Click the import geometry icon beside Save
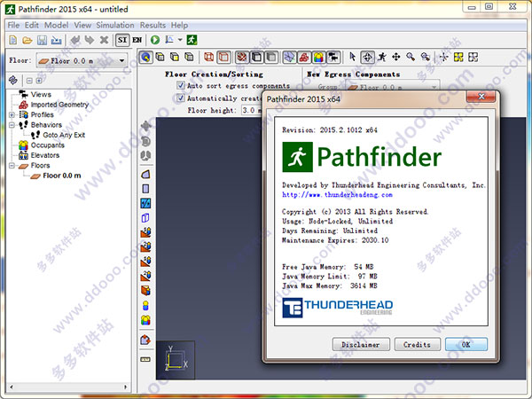Viewport: 532px width, 399px height. point(56,40)
